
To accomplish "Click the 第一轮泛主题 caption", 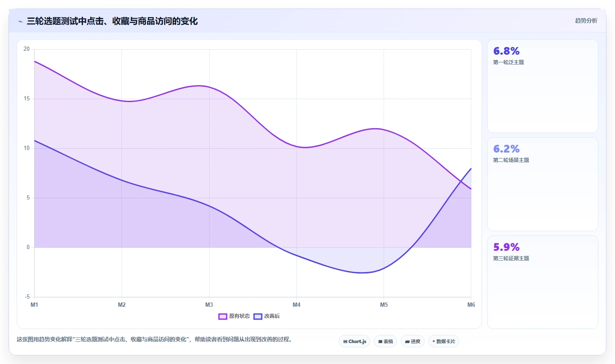I will 509,62.
